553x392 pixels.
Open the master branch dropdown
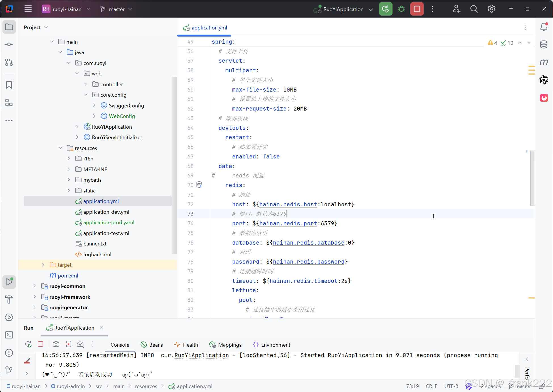tap(116, 9)
